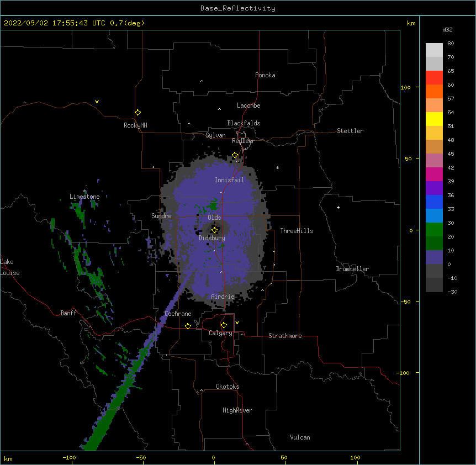Viewport: 476px width, 465px height.
Task: Select the orange 57-60 dBZ legend swatch
Action: (x=434, y=91)
